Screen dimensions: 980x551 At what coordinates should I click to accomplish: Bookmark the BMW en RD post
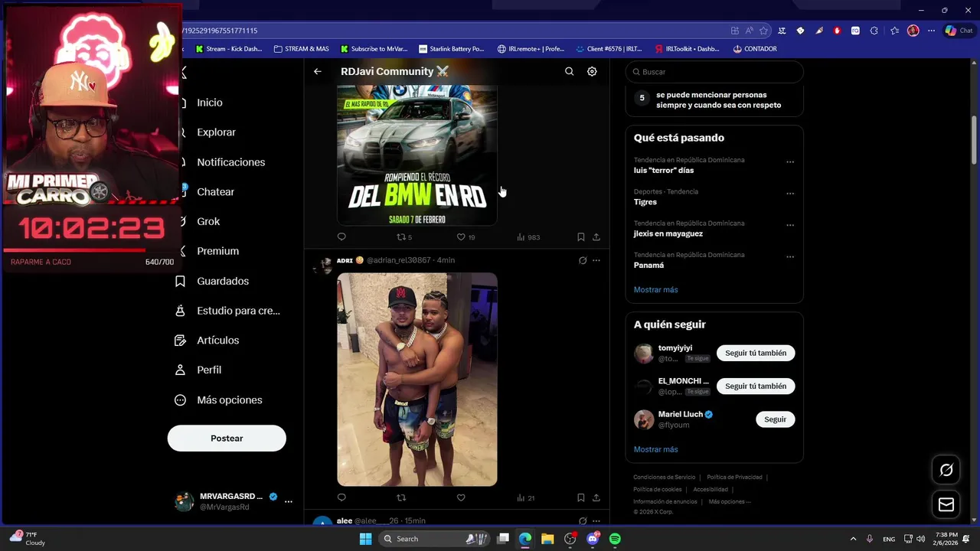(x=581, y=237)
